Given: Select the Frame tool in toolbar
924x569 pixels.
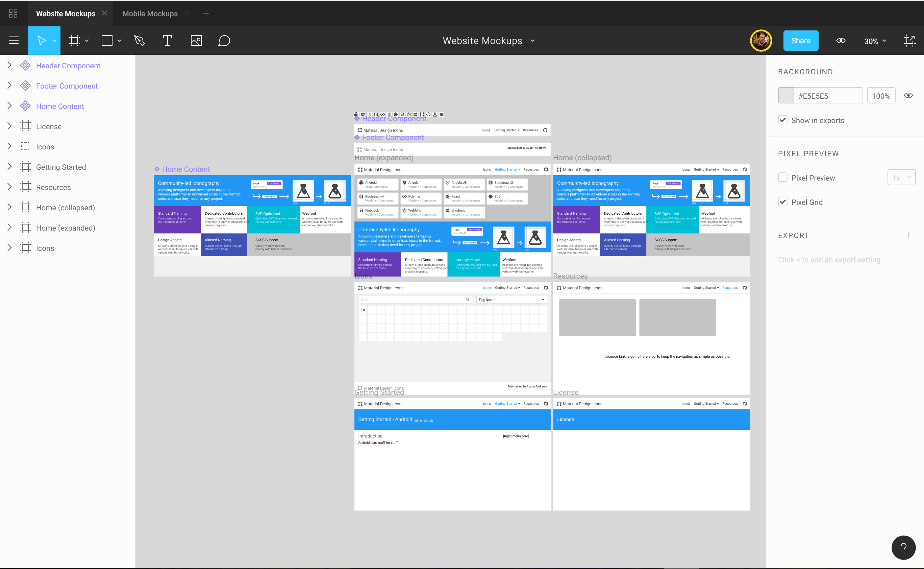Looking at the screenshot, I should coord(75,40).
